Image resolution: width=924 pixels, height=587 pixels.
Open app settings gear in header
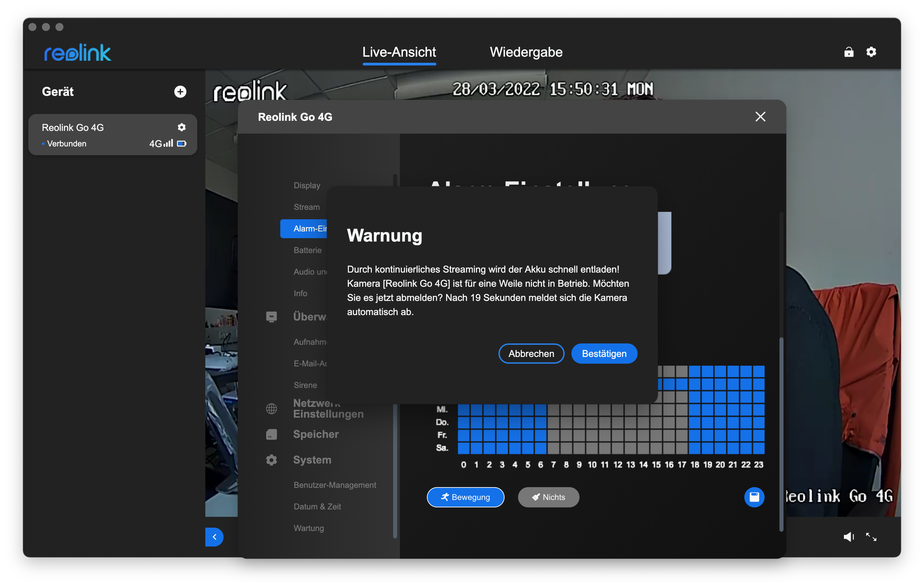point(871,52)
